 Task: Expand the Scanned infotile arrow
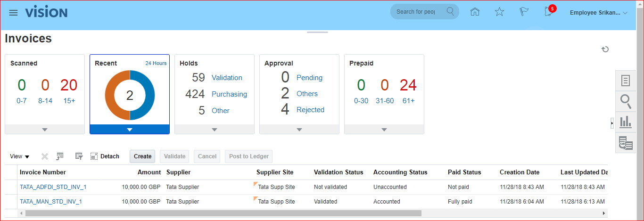pos(45,130)
